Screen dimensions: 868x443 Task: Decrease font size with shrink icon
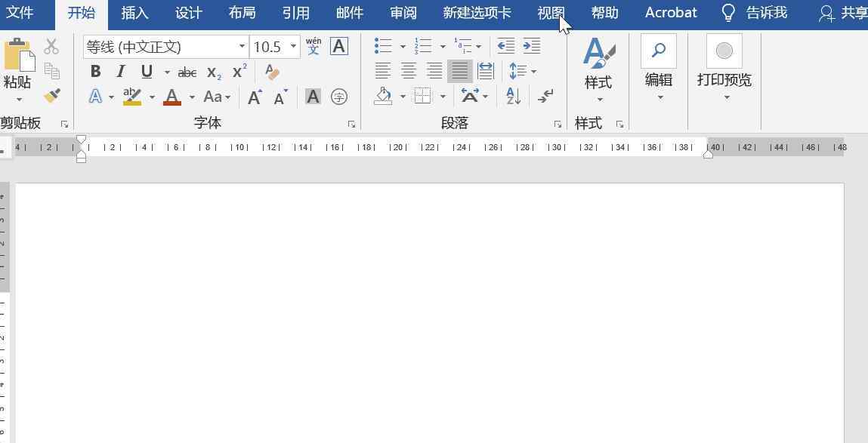point(281,97)
